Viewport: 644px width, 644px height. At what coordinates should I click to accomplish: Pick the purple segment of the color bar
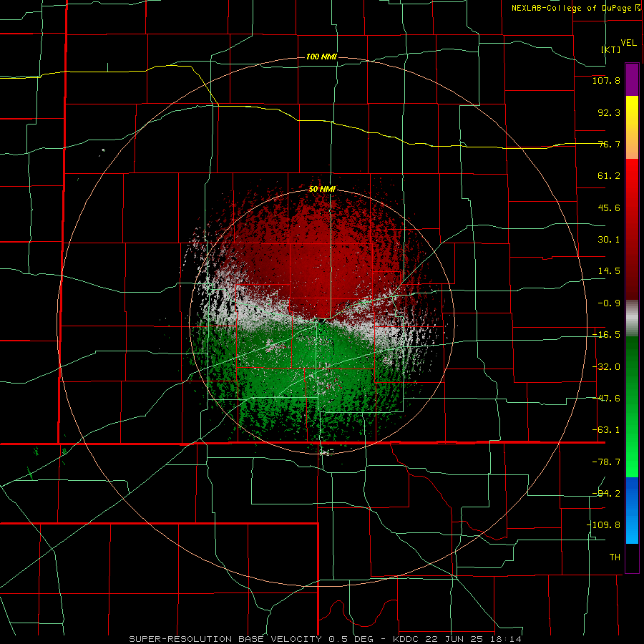632,79
